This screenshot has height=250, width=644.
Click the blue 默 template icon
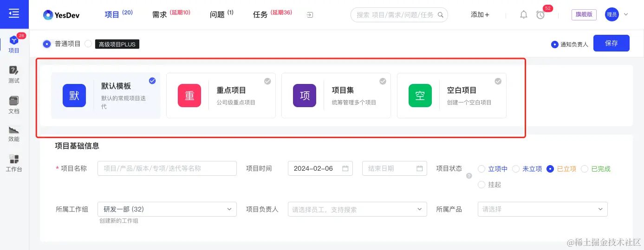(74, 96)
